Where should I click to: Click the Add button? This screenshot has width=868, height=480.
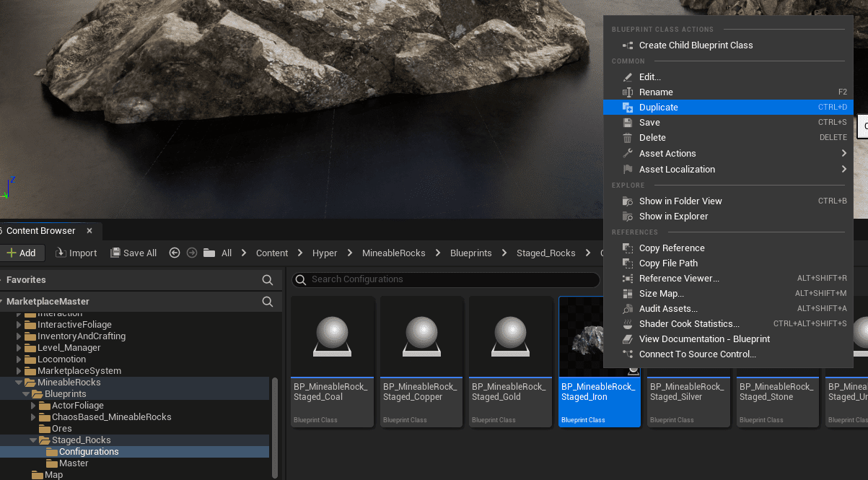coord(22,253)
